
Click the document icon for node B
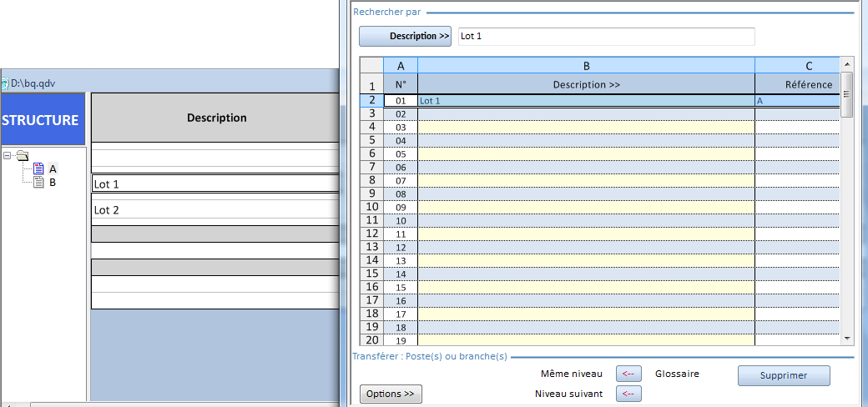coord(38,182)
